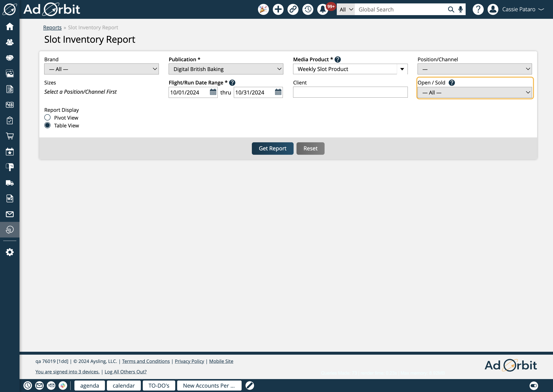The image size is (553, 392).
Task: Open the settings gear in sidebar
Action: coord(10,252)
